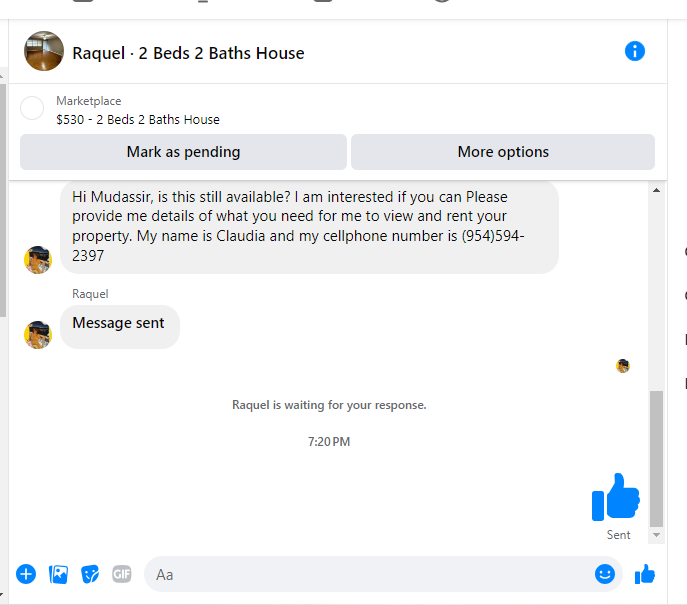Send a thumbs up like
Screen dimensions: 687x605
click(x=645, y=574)
